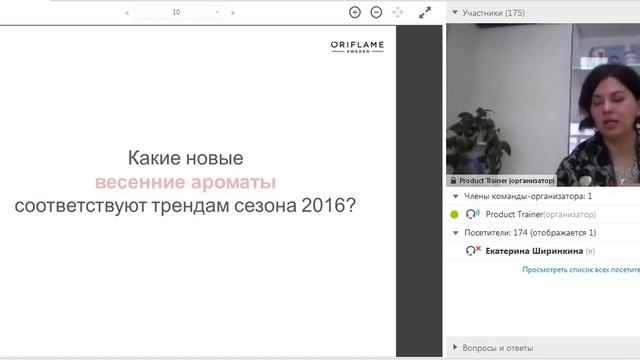Switch to full screen with diagonal arrows
Screen dimensions: 640x360
425,13
